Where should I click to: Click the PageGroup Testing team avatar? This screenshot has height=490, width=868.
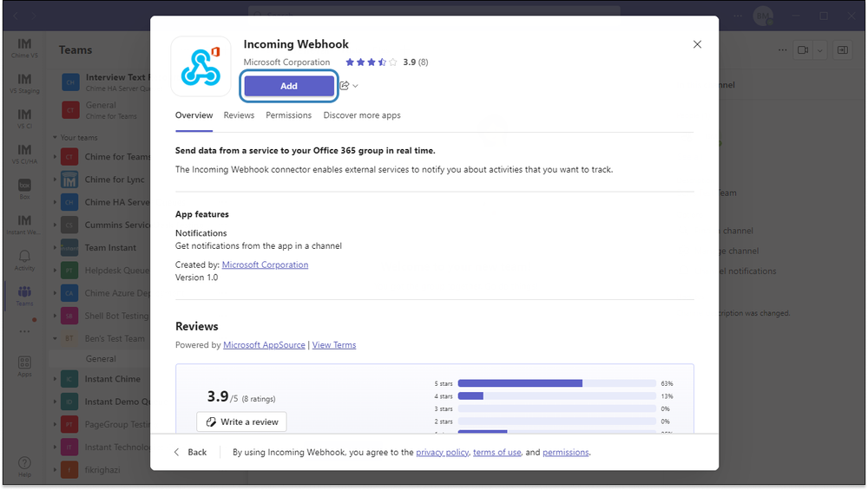click(69, 424)
